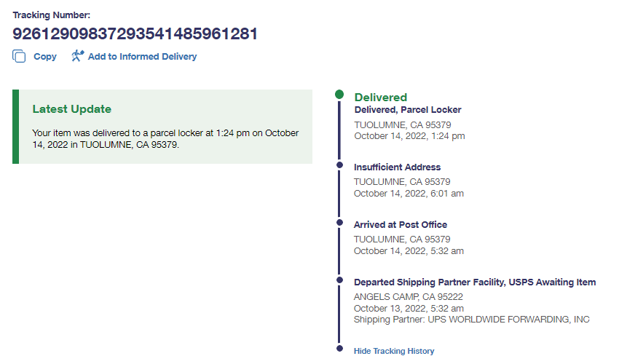Select the tracking number text

[135, 33]
